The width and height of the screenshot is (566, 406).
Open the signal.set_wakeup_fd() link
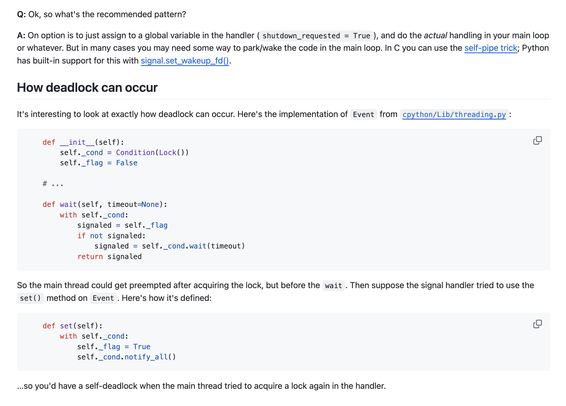(x=184, y=61)
